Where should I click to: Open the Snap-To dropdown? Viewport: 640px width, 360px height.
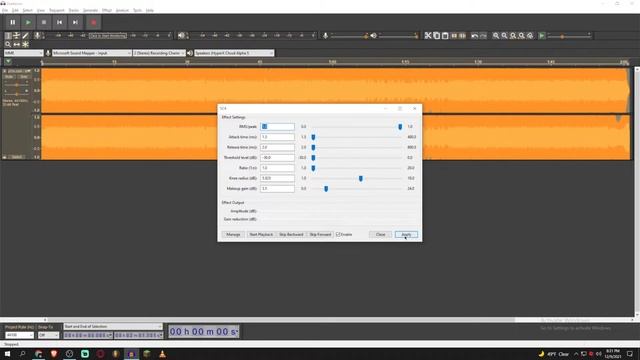[48, 335]
